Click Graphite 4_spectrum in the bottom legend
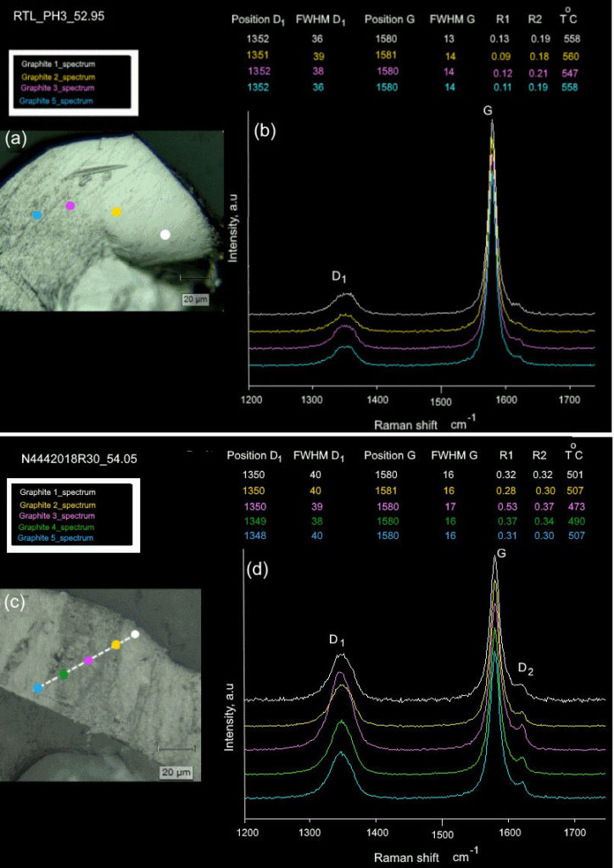Viewport: 614px width, 868px height. (x=57, y=527)
